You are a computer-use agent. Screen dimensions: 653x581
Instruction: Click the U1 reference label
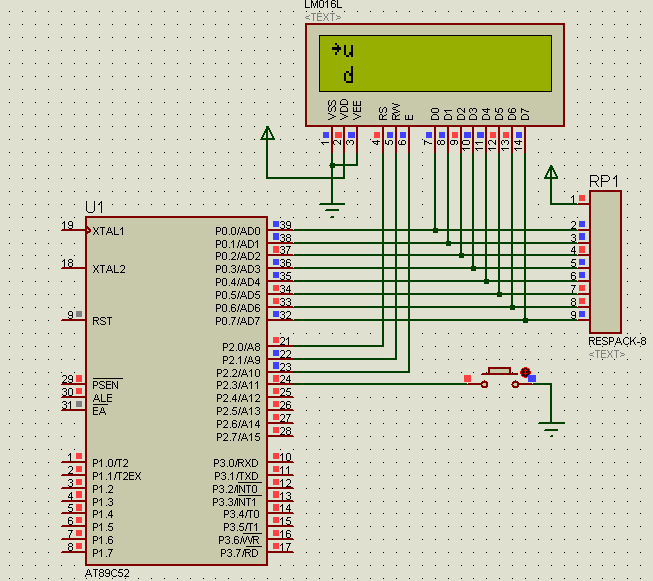(x=94, y=207)
